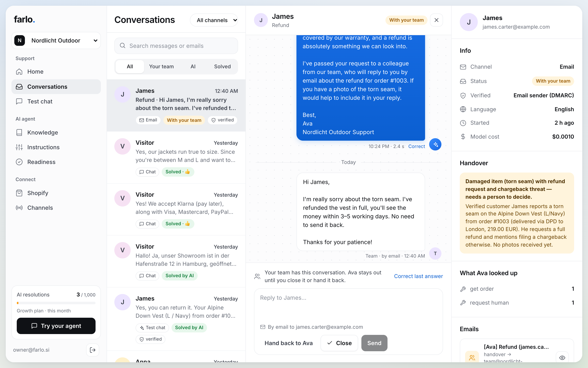
Task: Toggle handover email visibility eye
Action: pyautogui.click(x=562, y=358)
